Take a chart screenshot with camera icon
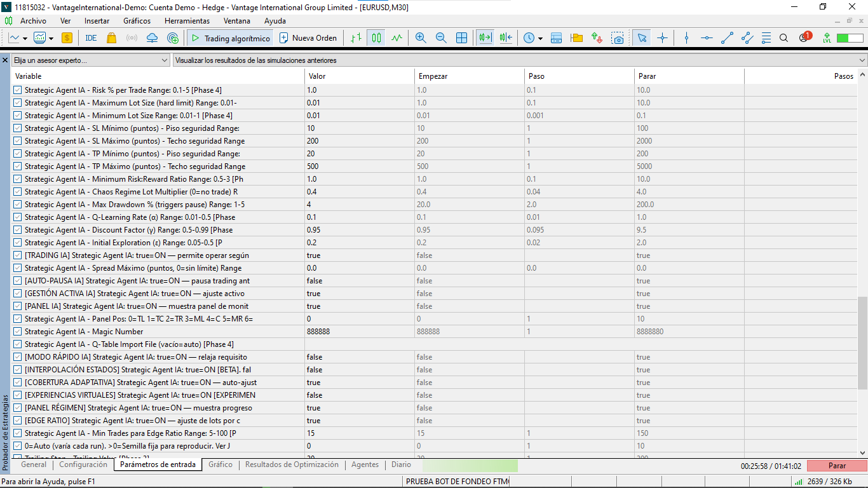This screenshot has width=868, height=488. (618, 38)
